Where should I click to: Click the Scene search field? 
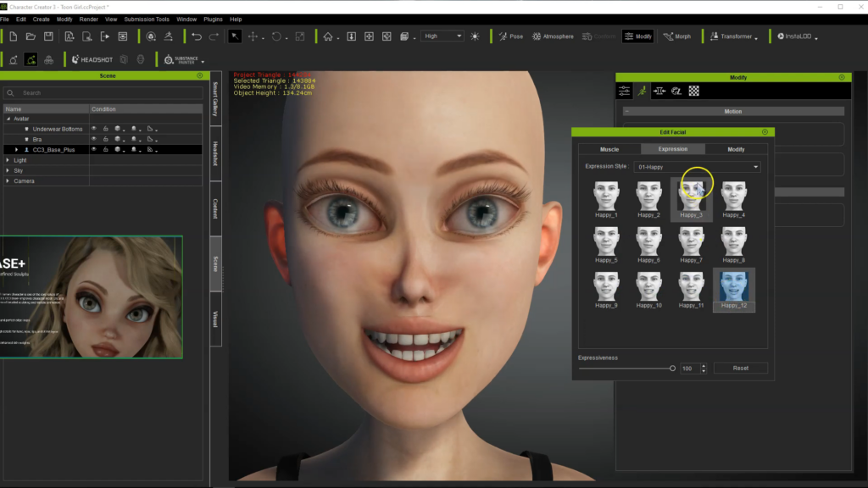point(103,93)
